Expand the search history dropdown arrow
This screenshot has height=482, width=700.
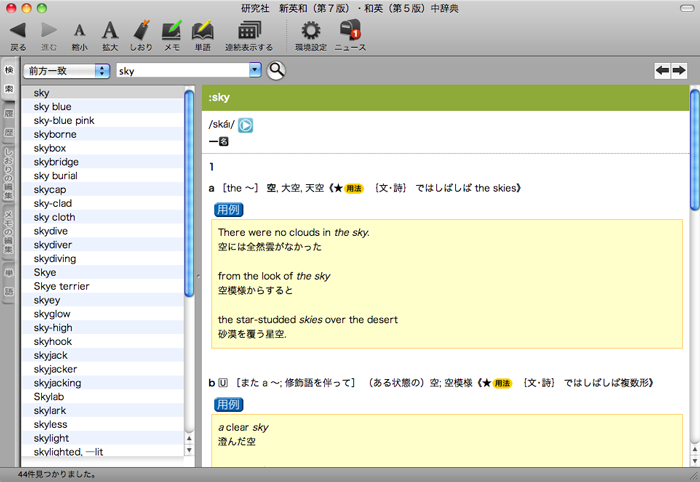pyautogui.click(x=255, y=70)
